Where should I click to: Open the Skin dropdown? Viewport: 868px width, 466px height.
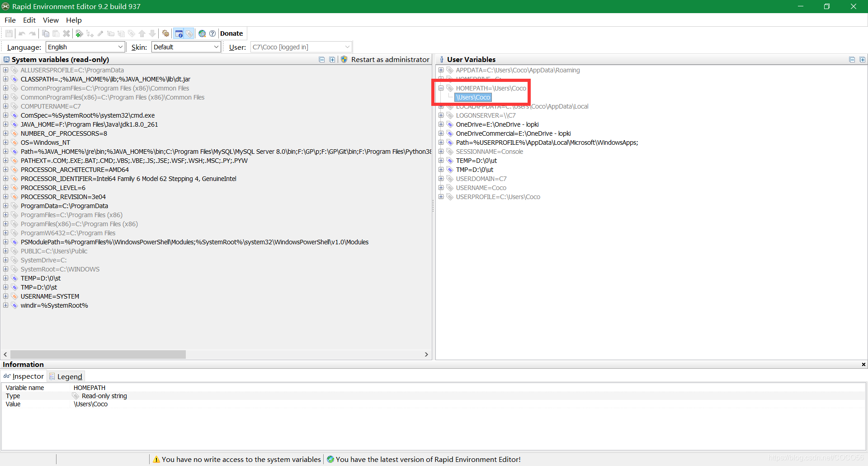[186, 47]
